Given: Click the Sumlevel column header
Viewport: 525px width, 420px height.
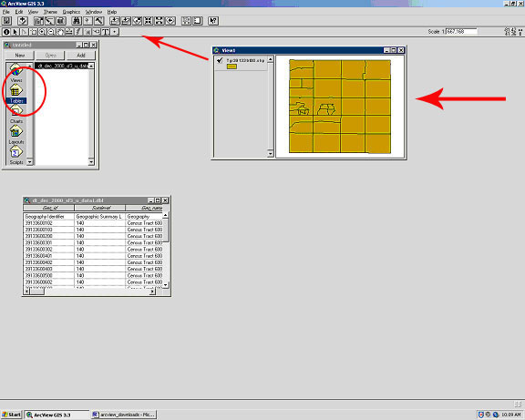Looking at the screenshot, I should 100,208.
